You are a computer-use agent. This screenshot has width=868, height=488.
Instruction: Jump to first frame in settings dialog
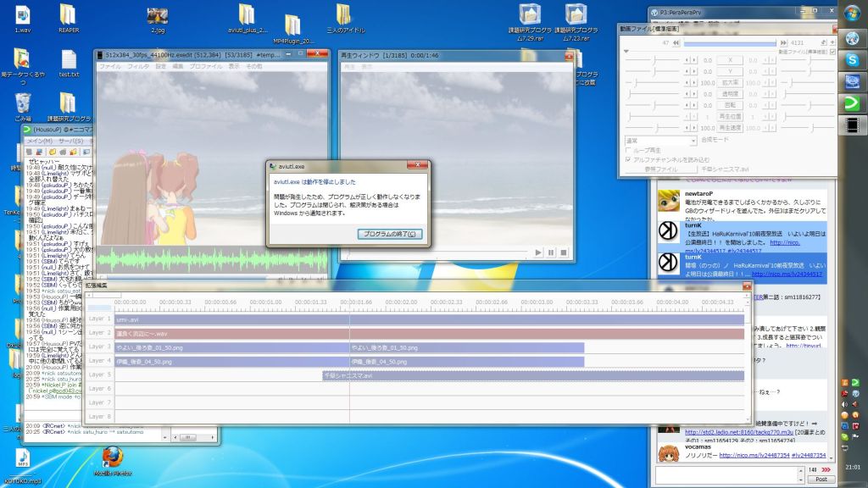tap(676, 42)
